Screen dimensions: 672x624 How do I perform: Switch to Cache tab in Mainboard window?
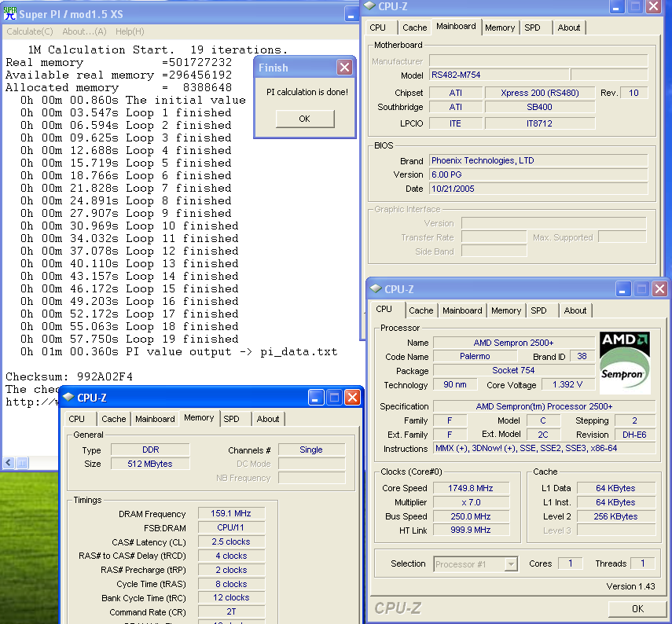[x=414, y=28]
